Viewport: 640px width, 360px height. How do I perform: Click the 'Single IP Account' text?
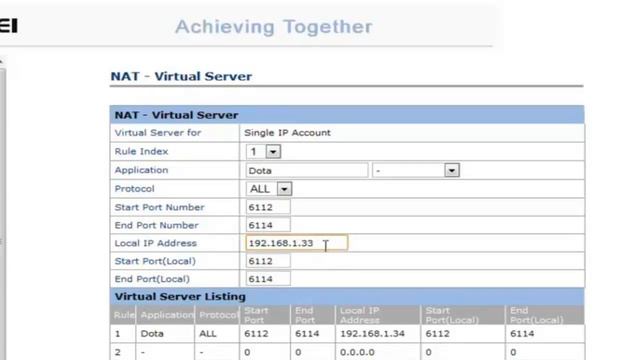pos(287,133)
